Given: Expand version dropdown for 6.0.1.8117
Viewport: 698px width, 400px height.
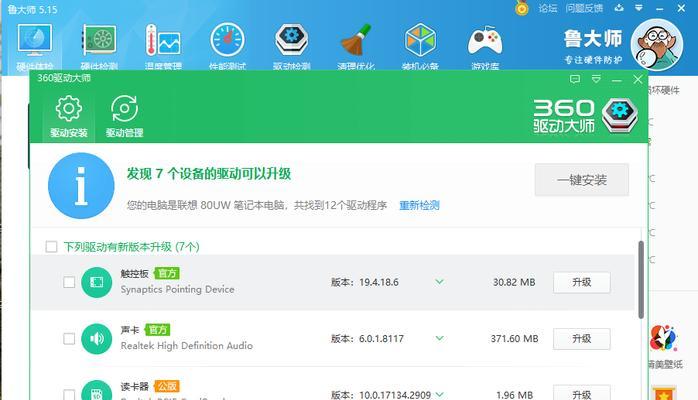Looking at the screenshot, I should [439, 338].
